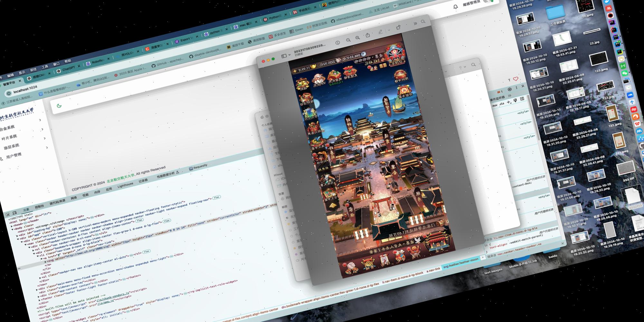This screenshot has width=644, height=322.
Task: Click DevTools inspect element picker icon
Action: (x=8, y=215)
